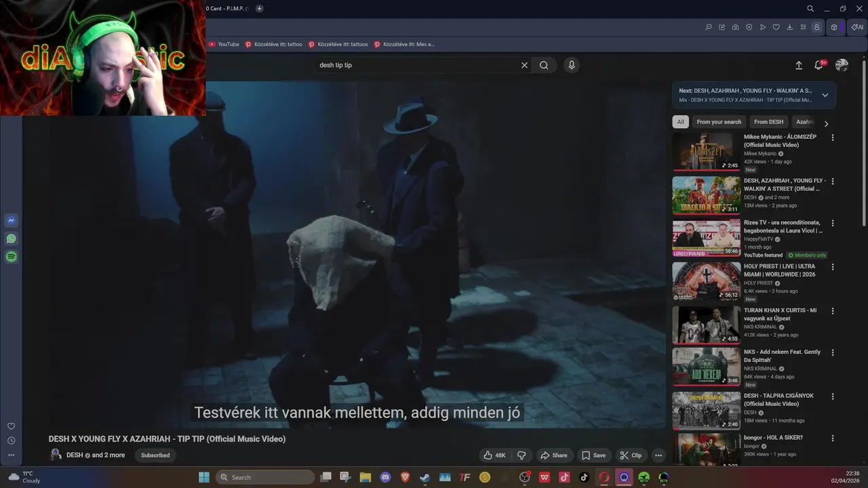The image size is (868, 488).
Task: Open options for WALKIN' A STREET video
Action: click(x=833, y=182)
